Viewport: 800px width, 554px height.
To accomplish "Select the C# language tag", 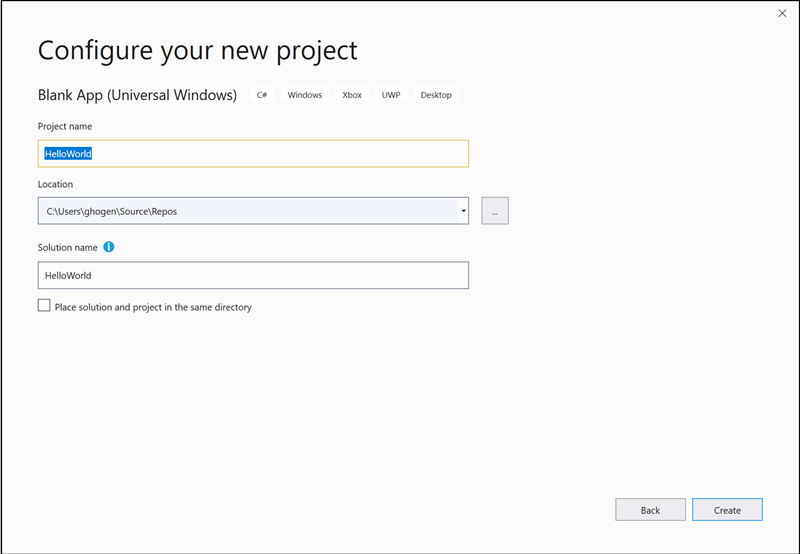I will pyautogui.click(x=262, y=95).
